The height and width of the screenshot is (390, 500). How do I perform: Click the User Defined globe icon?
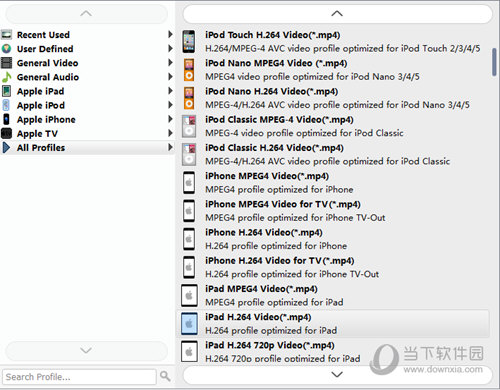pos(6,49)
